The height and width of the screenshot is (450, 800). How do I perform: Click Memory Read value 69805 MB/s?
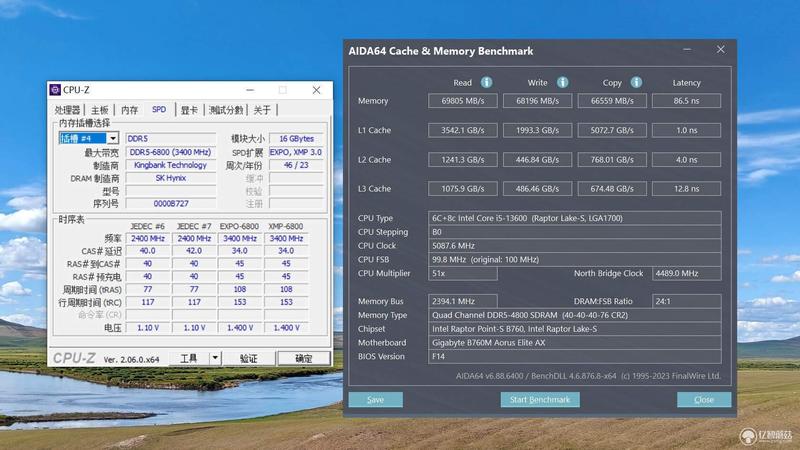pos(463,101)
